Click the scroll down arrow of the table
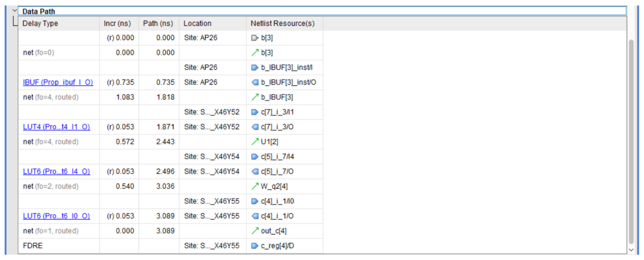The height and width of the screenshot is (260, 644). tap(631, 250)
